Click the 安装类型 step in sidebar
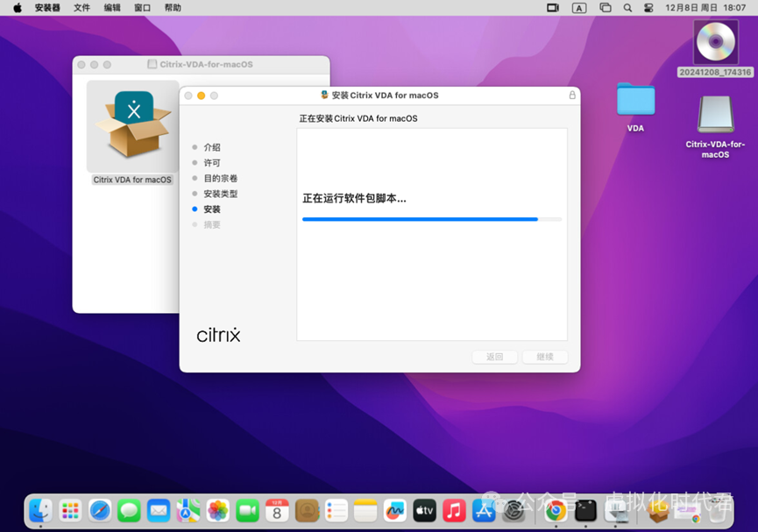 pos(221,194)
